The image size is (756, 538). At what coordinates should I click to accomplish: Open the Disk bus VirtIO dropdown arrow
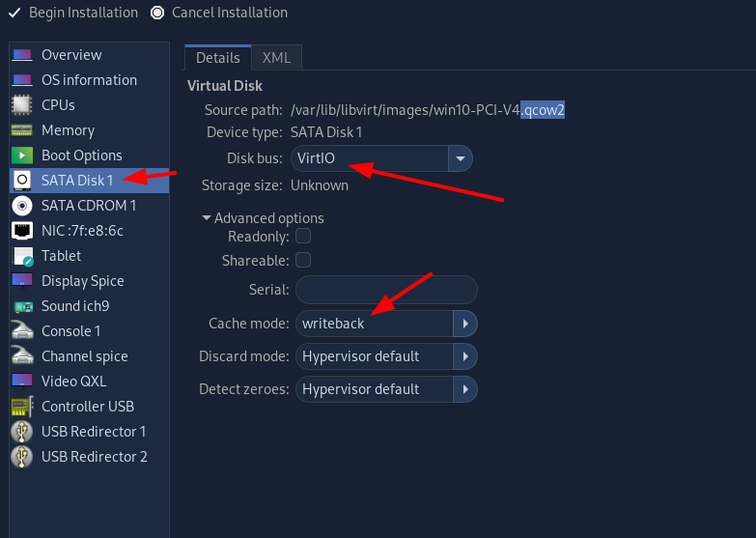click(460, 158)
